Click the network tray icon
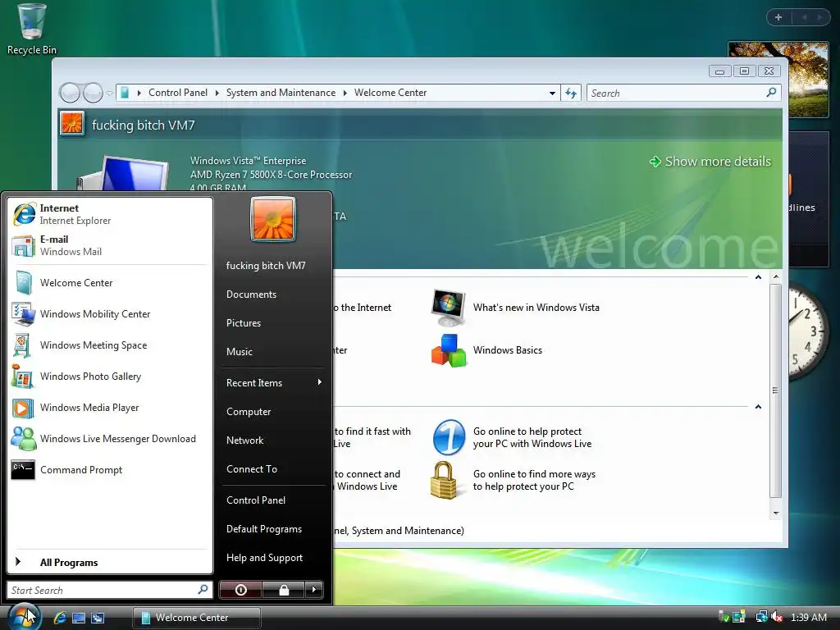 coord(761,617)
